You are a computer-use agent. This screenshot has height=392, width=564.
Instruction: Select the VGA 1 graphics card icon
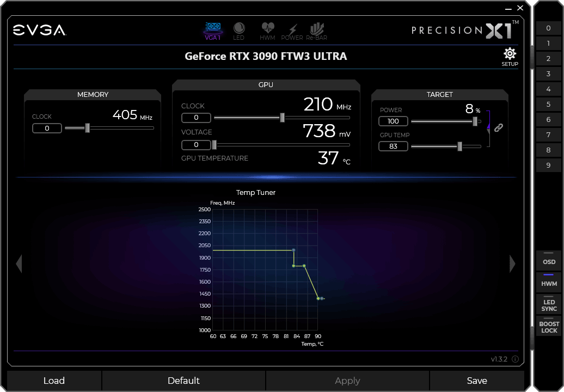(212, 30)
